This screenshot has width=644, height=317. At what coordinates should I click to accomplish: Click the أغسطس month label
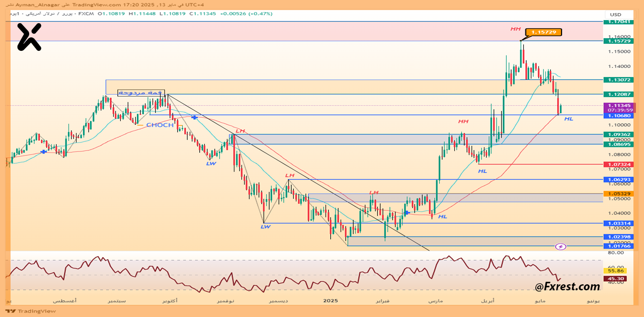click(65, 300)
